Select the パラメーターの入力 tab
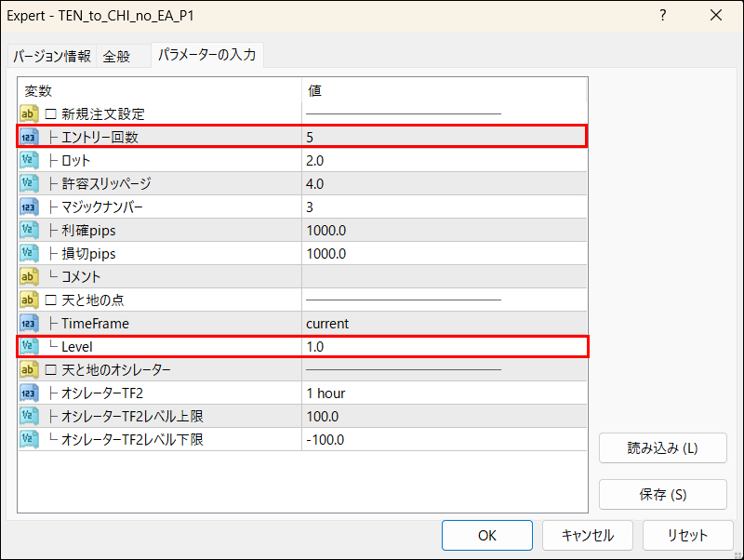This screenshot has width=744, height=560. [206, 55]
